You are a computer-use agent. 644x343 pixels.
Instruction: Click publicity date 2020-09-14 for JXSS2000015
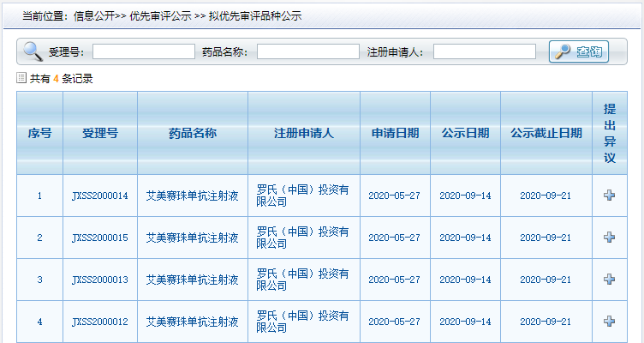click(465, 238)
